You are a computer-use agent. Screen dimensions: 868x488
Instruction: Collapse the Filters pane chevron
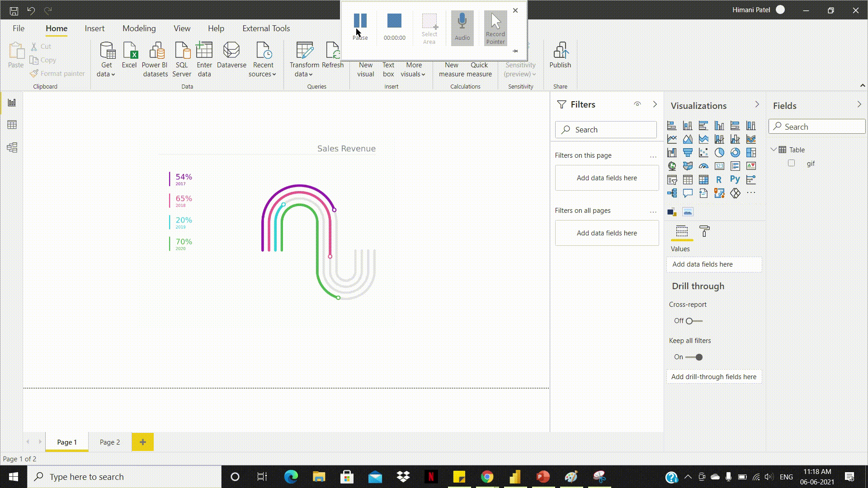click(x=655, y=104)
